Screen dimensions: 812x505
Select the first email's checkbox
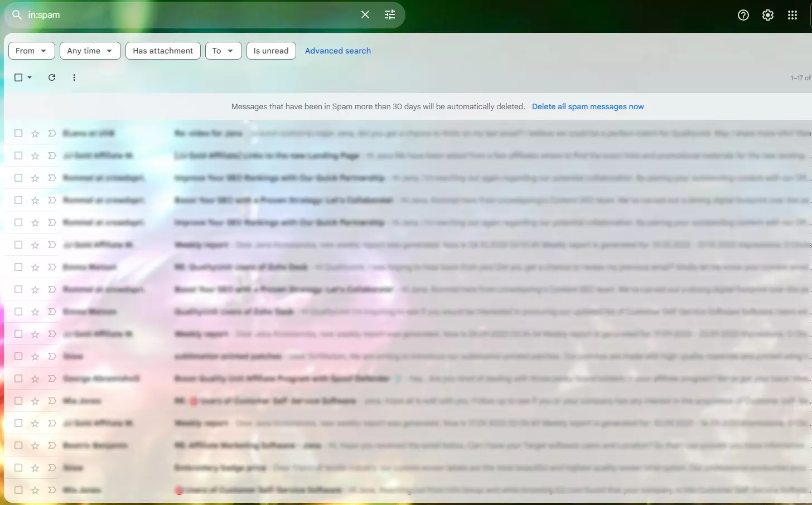point(18,133)
